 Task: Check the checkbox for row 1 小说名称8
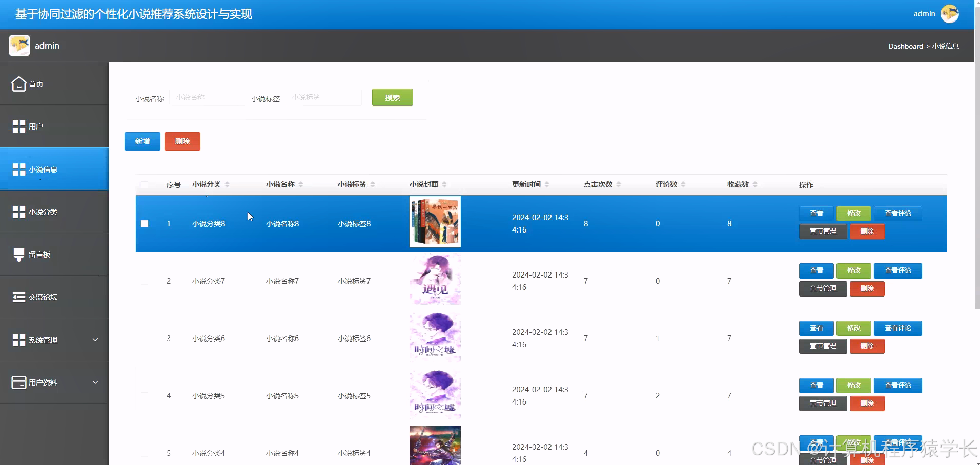tap(145, 224)
